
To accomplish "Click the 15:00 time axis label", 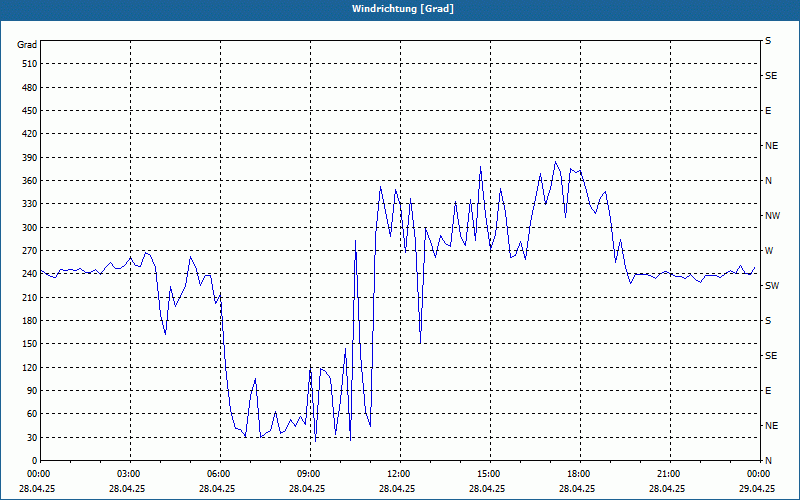I will (x=490, y=474).
